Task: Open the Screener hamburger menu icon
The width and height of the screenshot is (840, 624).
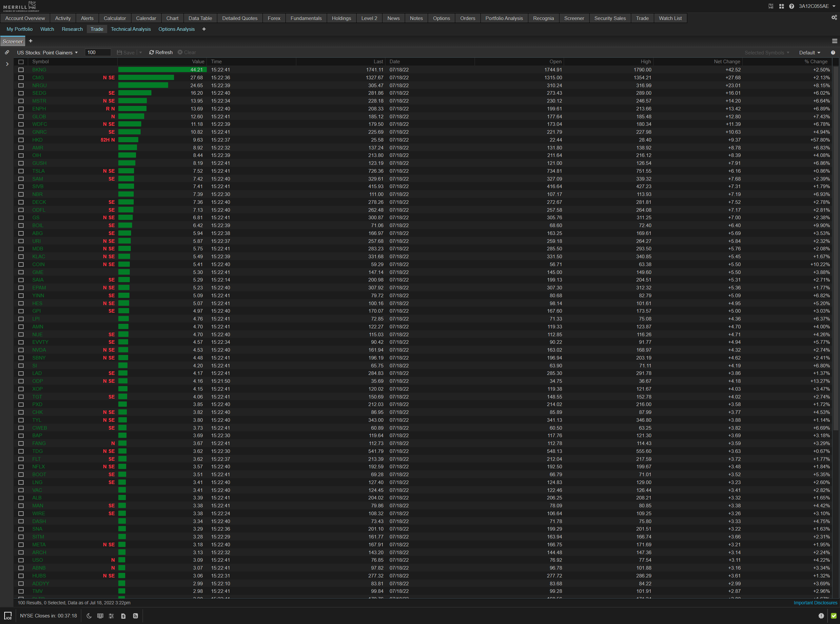Action: (x=834, y=41)
